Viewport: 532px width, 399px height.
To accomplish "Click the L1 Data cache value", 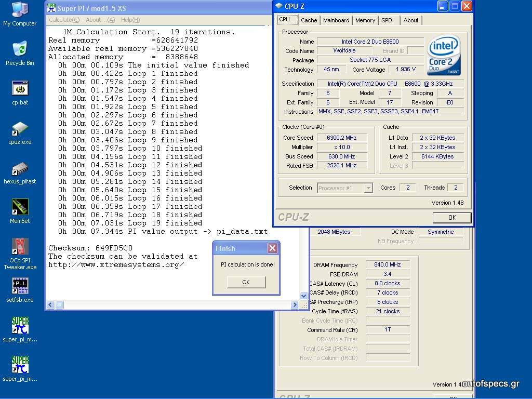I will pyautogui.click(x=437, y=138).
